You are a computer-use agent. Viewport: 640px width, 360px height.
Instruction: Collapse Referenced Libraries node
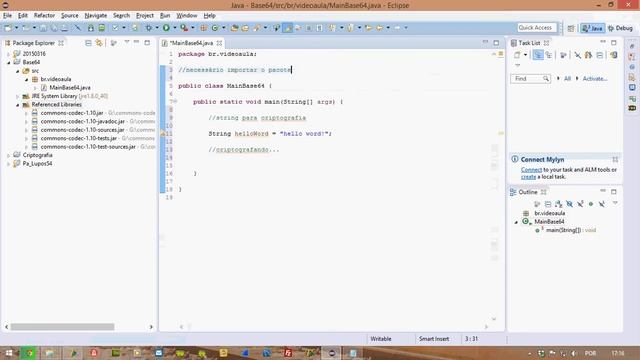[x=18, y=105]
